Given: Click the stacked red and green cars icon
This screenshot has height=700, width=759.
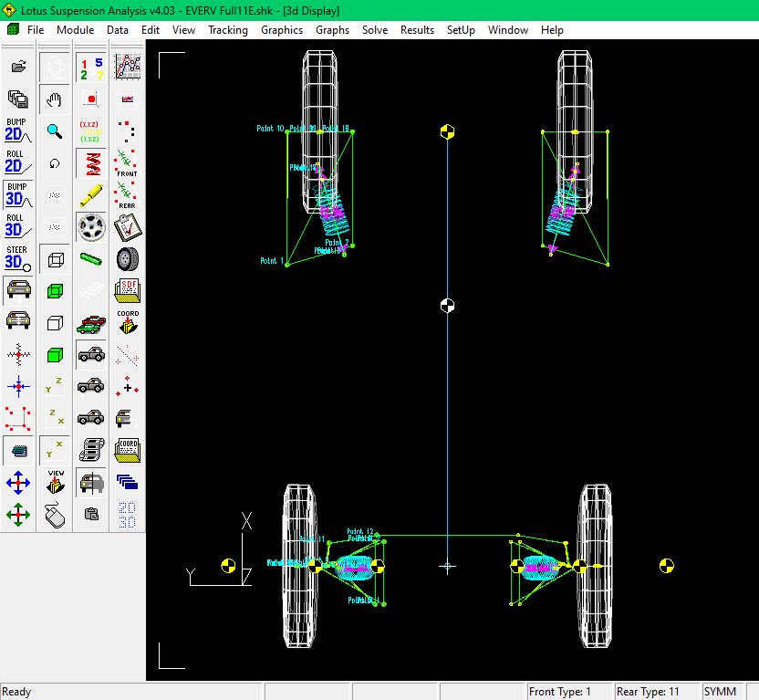Looking at the screenshot, I should click(x=91, y=323).
